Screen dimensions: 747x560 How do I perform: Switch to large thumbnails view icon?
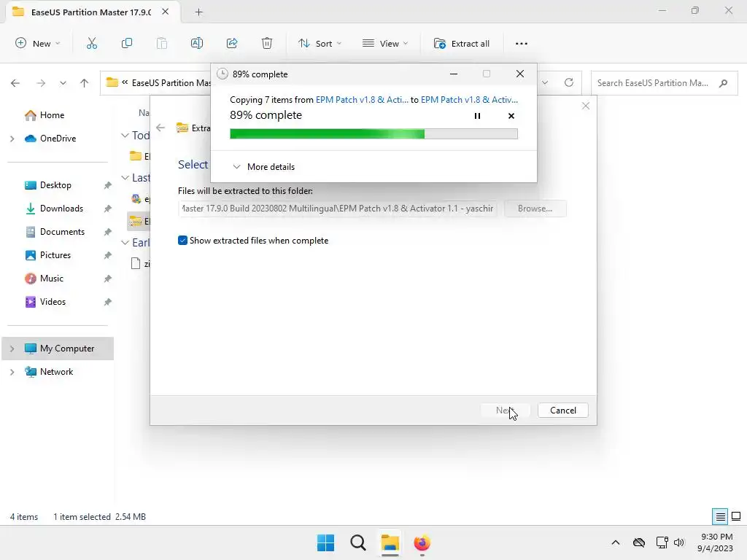point(736,516)
